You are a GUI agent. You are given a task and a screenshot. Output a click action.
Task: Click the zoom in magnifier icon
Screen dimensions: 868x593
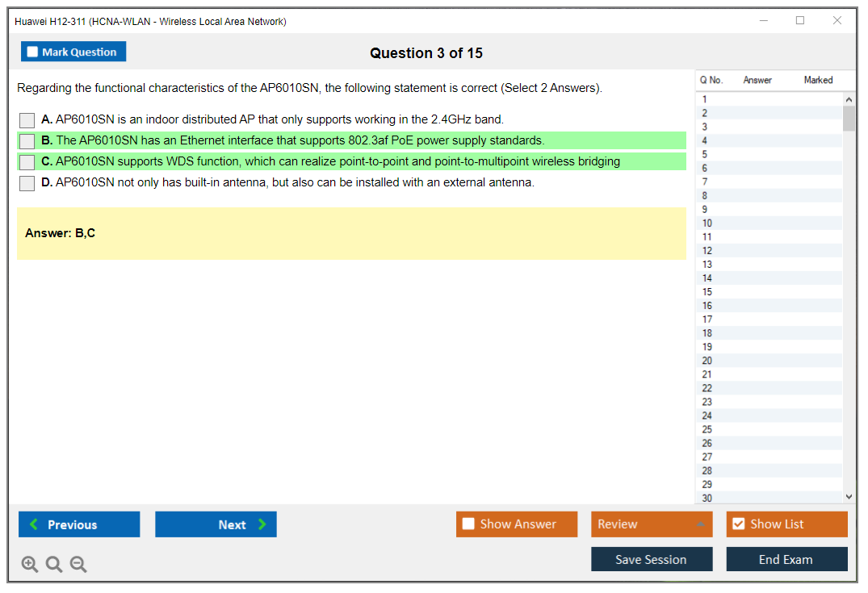coord(30,565)
